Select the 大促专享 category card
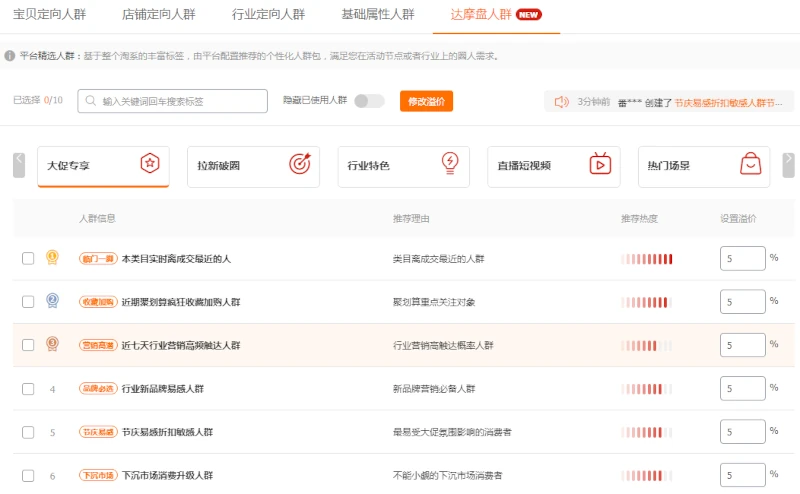The image size is (800, 494). 103,166
